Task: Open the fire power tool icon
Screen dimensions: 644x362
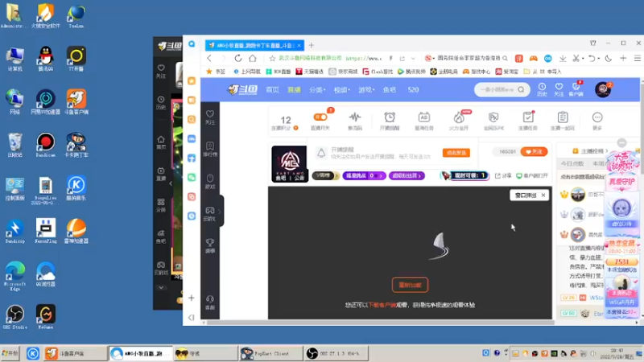Action: pos(458,121)
